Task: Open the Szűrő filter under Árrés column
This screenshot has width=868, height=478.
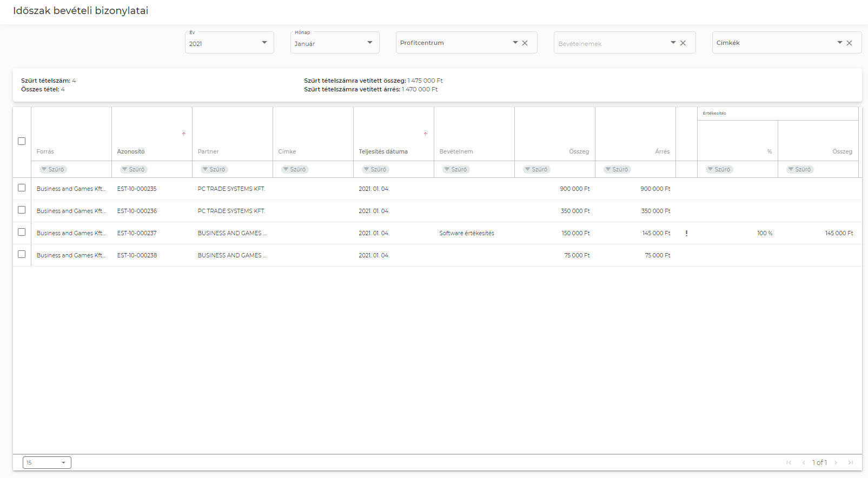Action: (617, 170)
